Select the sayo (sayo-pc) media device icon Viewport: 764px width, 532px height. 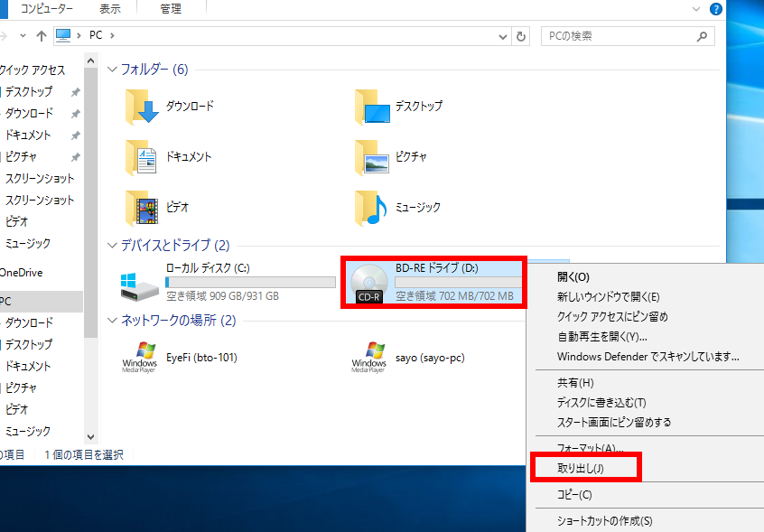point(369,358)
